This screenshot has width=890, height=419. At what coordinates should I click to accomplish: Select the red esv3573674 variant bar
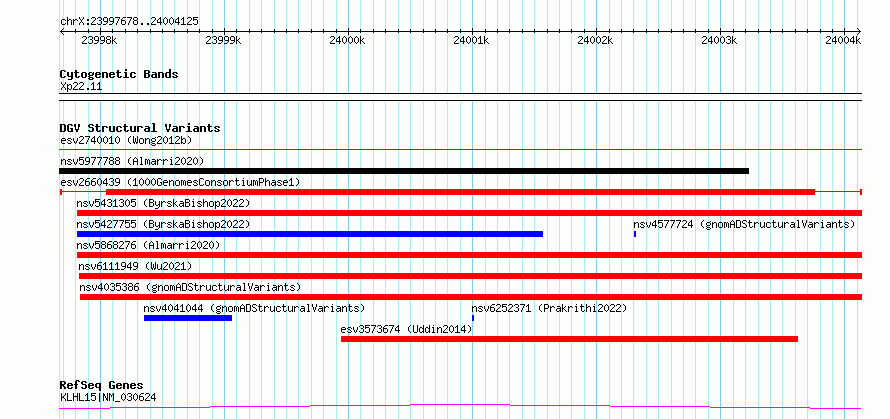[x=569, y=339]
